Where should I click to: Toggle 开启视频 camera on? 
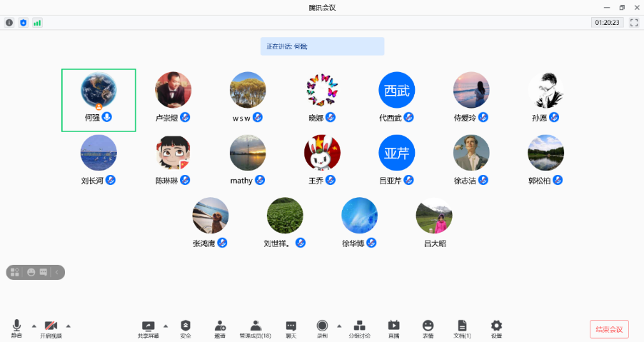[51, 328]
